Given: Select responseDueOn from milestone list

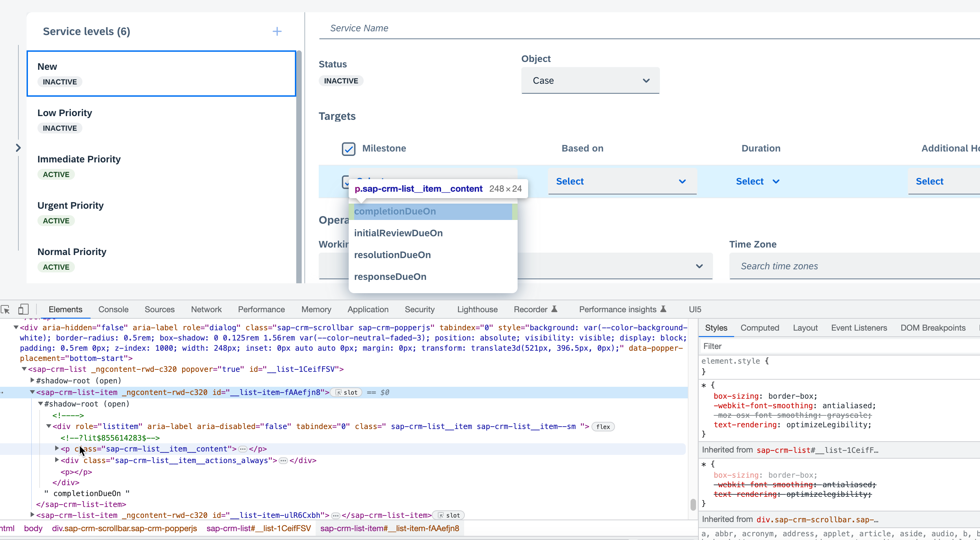Looking at the screenshot, I should tap(433, 277).
